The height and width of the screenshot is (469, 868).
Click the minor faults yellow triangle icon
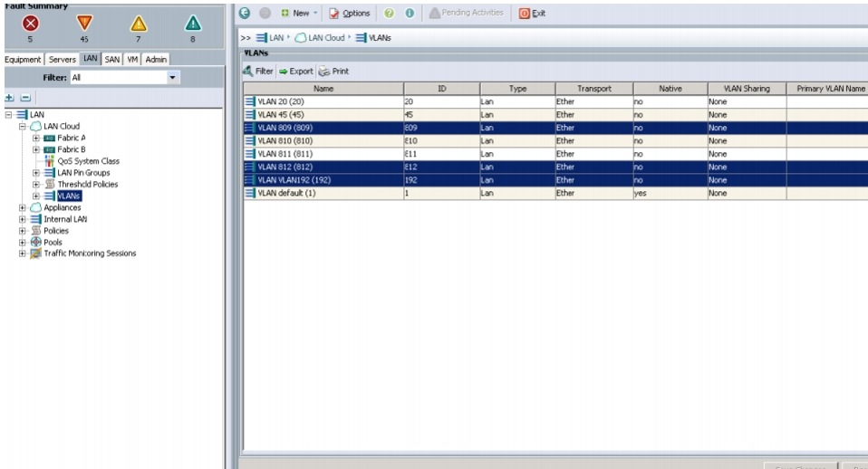[x=139, y=25]
